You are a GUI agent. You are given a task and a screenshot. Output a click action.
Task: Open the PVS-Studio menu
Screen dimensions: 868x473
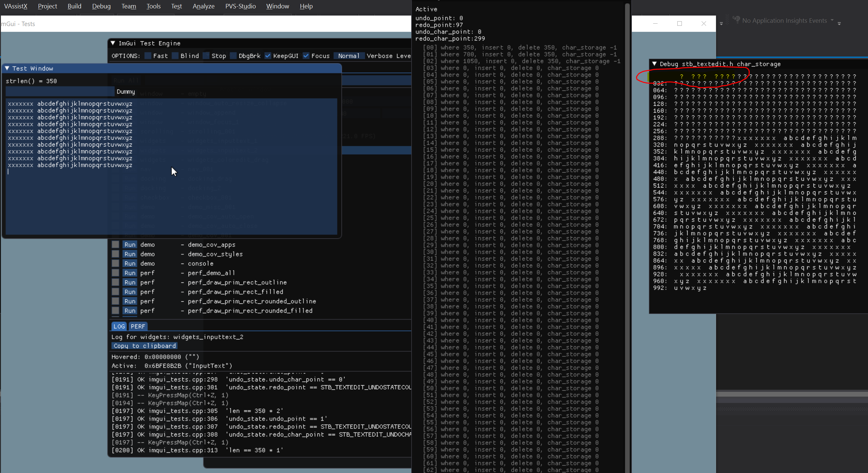tap(240, 6)
